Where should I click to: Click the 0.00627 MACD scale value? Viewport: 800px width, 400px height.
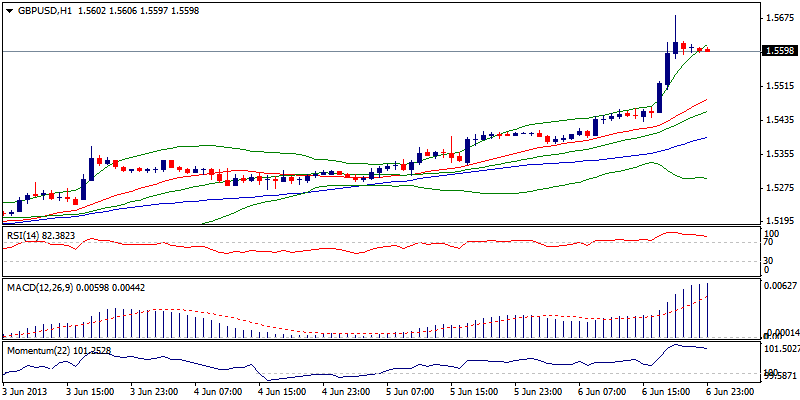click(780, 287)
